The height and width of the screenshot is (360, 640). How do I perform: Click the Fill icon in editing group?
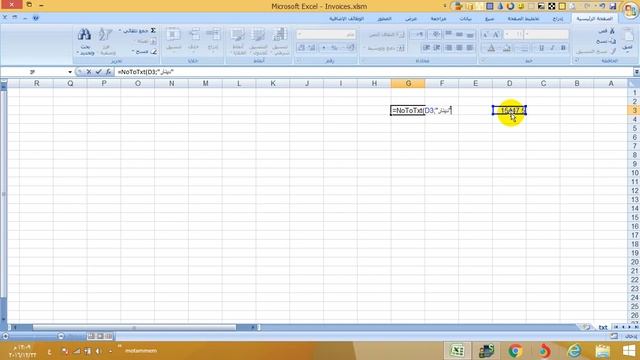tap(153, 41)
